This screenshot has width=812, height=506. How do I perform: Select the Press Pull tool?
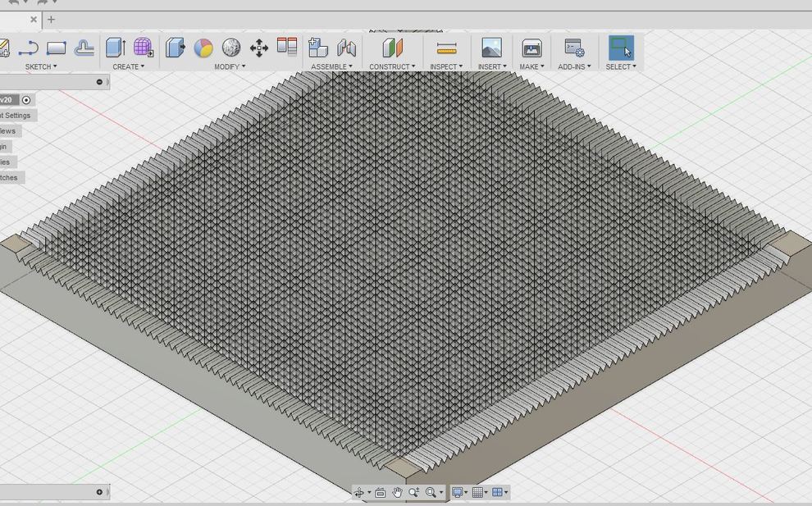[x=176, y=48]
